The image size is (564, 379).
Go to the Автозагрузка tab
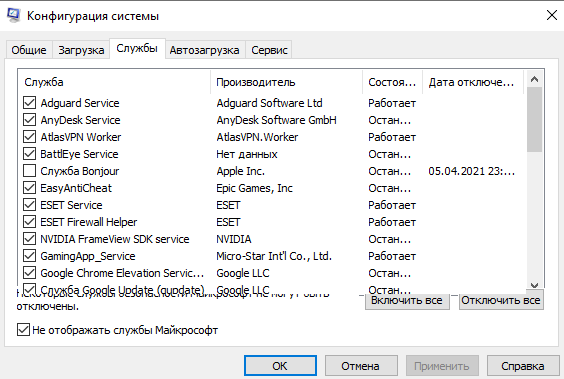pos(204,50)
